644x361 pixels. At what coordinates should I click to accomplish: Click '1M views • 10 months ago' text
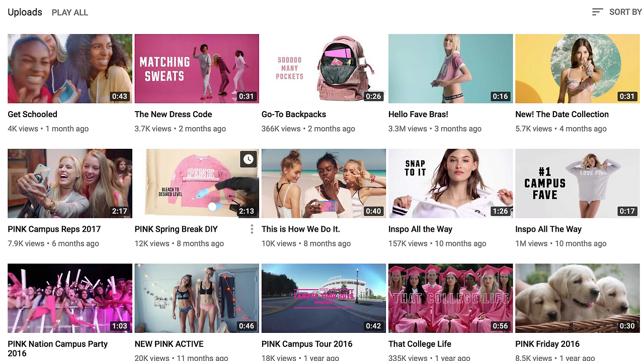click(x=561, y=243)
